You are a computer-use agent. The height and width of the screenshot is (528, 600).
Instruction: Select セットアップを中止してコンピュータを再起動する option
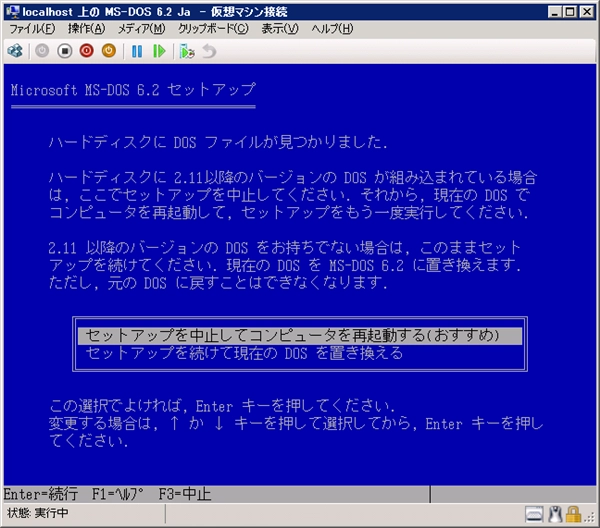tap(300, 336)
